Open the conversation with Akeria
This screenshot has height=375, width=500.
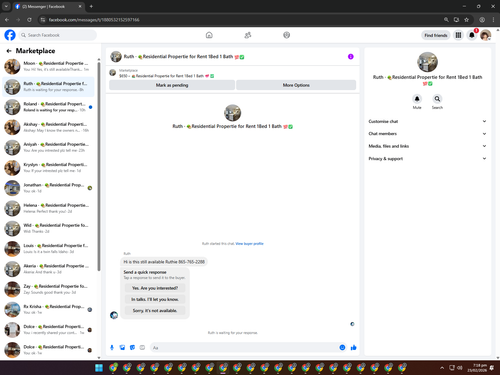48,269
